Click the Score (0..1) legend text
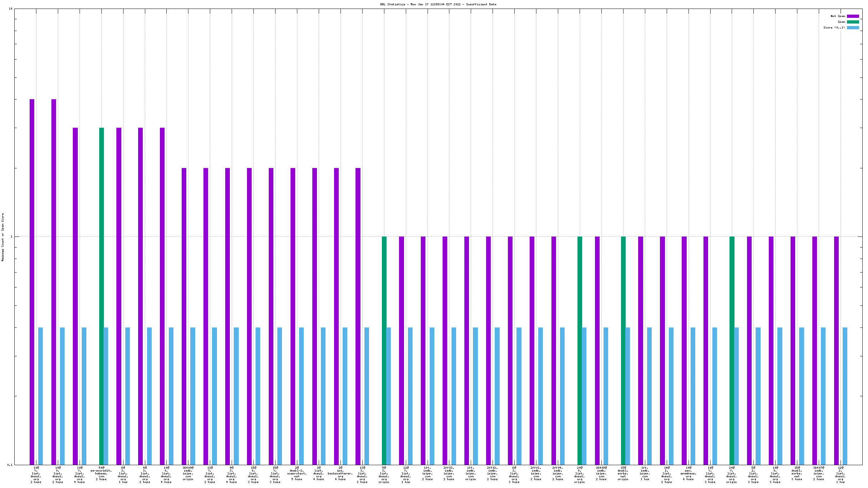Viewport: 868px width, 488px height. coord(834,27)
